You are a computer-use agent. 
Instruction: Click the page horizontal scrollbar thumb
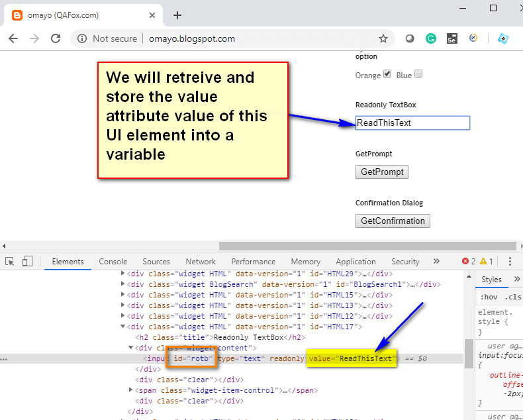coord(367,246)
